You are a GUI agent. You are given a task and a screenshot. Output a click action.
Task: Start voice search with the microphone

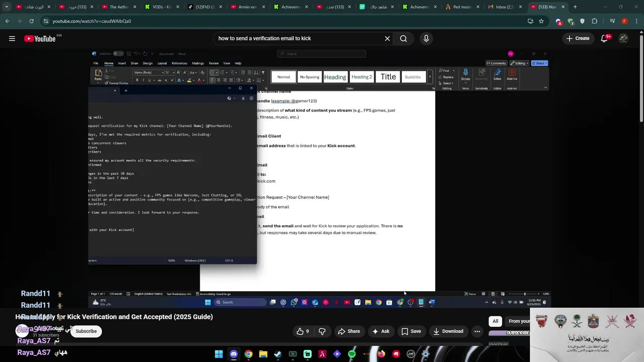point(426,38)
